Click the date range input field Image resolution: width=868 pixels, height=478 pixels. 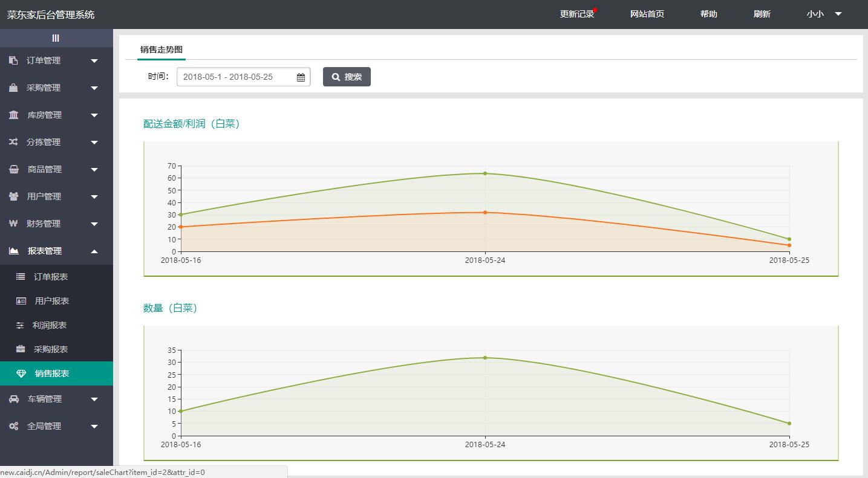click(237, 77)
